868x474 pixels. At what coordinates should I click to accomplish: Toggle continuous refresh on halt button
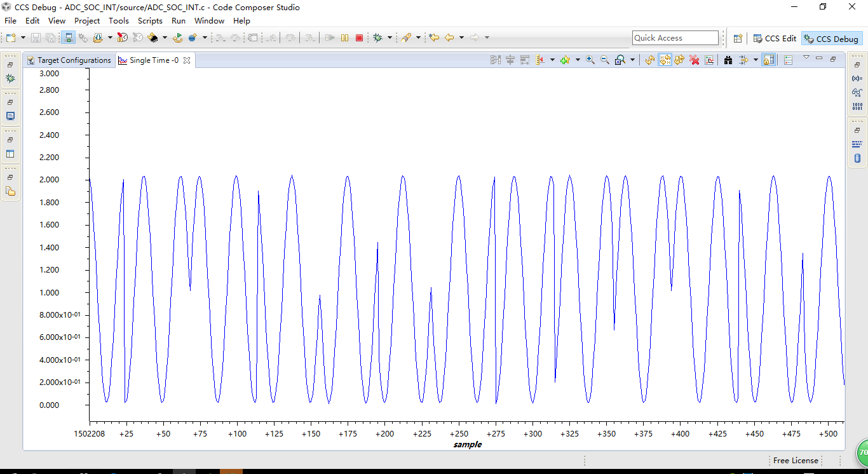(665, 60)
